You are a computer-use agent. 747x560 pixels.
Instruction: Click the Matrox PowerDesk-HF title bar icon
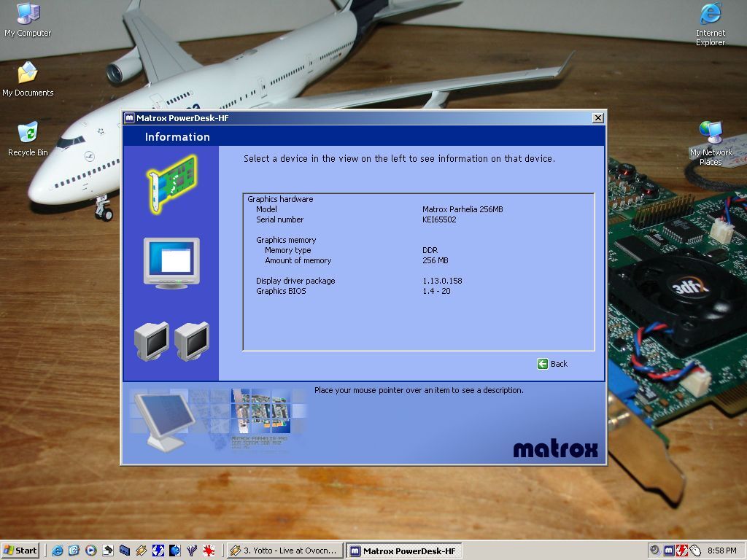pyautogui.click(x=129, y=117)
